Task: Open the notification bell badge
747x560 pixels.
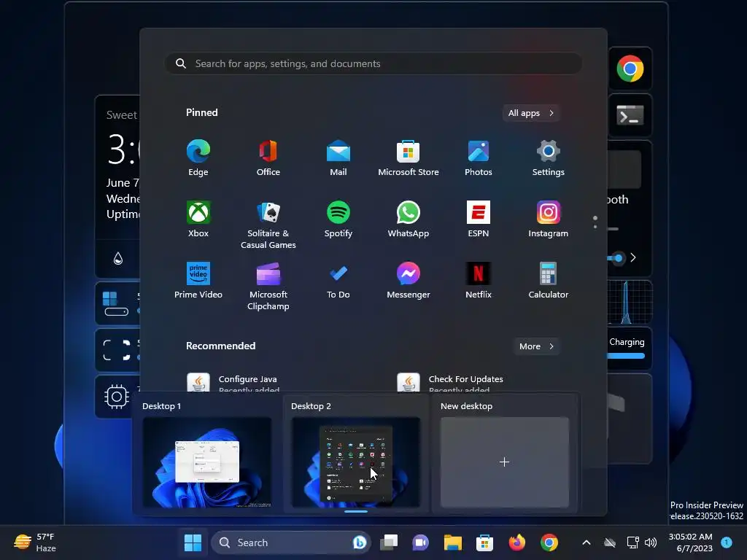Action: tap(727, 542)
